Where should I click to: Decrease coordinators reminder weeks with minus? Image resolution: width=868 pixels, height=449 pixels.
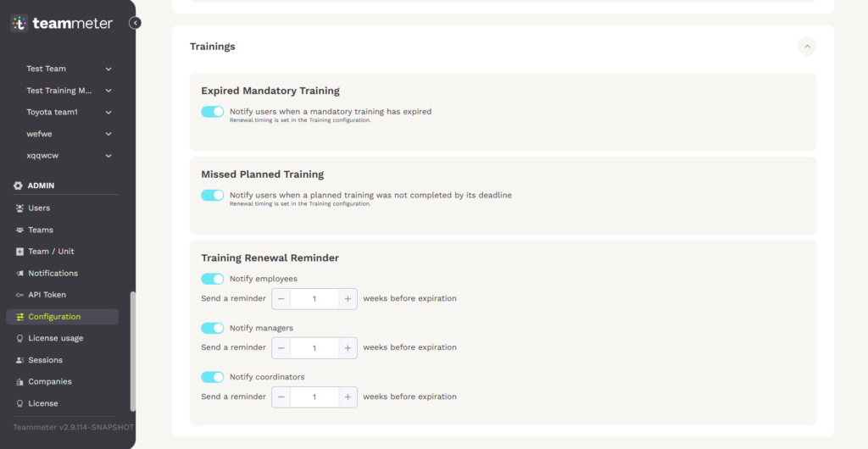tap(281, 396)
